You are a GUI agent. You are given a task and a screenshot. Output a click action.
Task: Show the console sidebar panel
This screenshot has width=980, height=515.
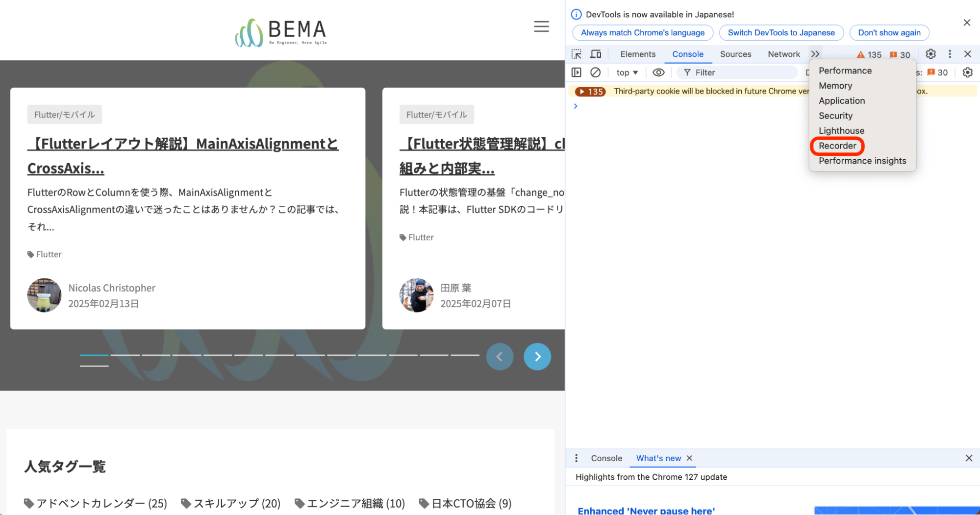pyautogui.click(x=577, y=73)
